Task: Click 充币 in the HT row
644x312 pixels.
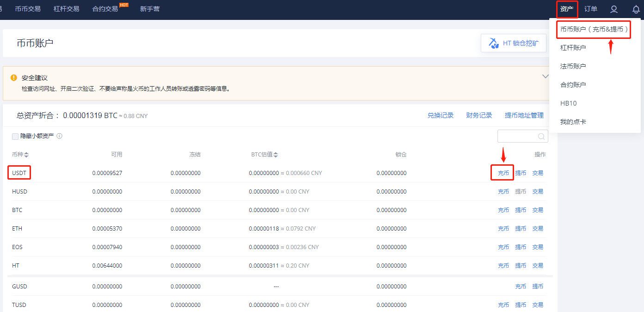Action: pyautogui.click(x=503, y=266)
